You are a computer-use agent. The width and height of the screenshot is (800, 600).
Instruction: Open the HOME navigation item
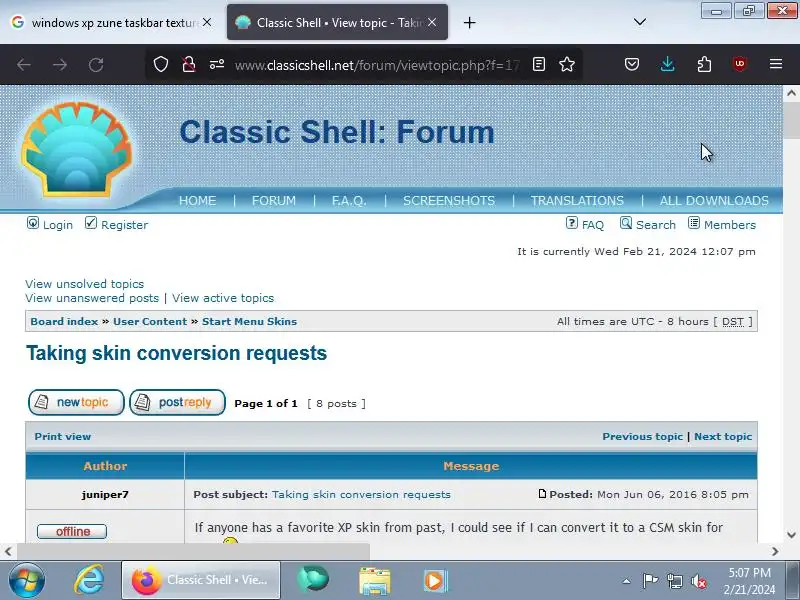click(197, 201)
